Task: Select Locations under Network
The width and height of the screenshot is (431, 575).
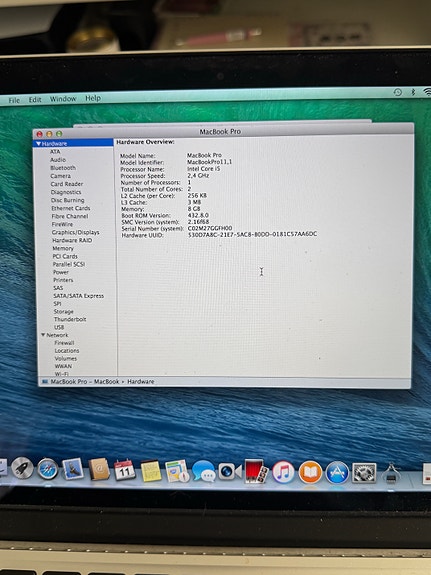Action: point(67,351)
